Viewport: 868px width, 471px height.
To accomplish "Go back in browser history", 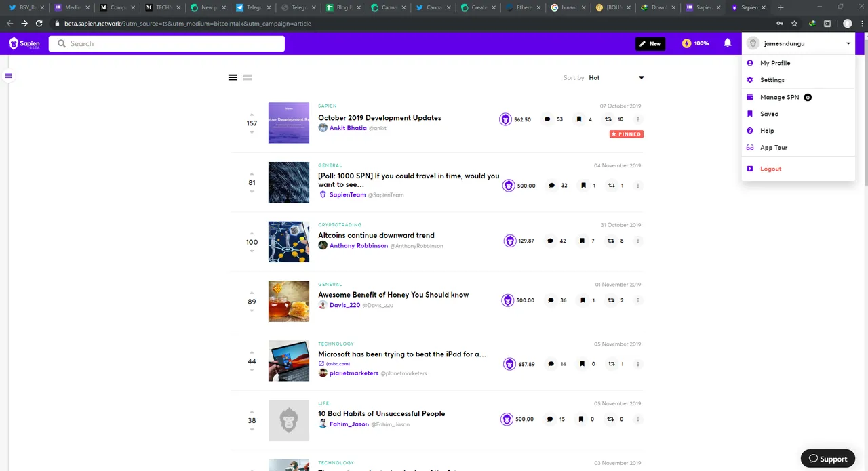I will [9, 23].
